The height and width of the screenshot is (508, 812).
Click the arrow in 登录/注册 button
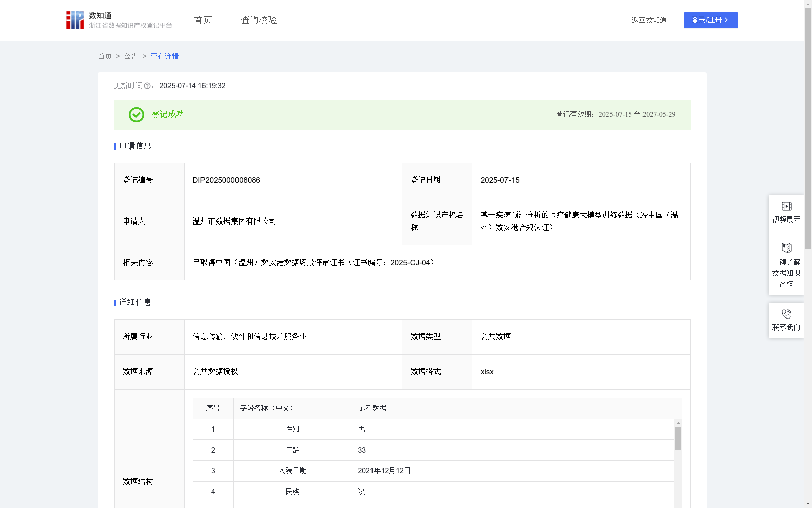(727, 20)
